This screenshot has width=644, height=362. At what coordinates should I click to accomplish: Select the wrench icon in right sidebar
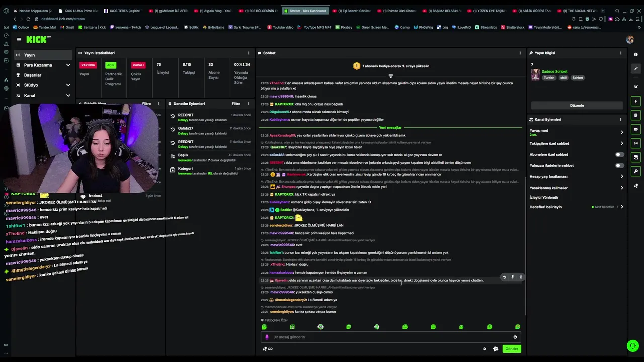636,171
